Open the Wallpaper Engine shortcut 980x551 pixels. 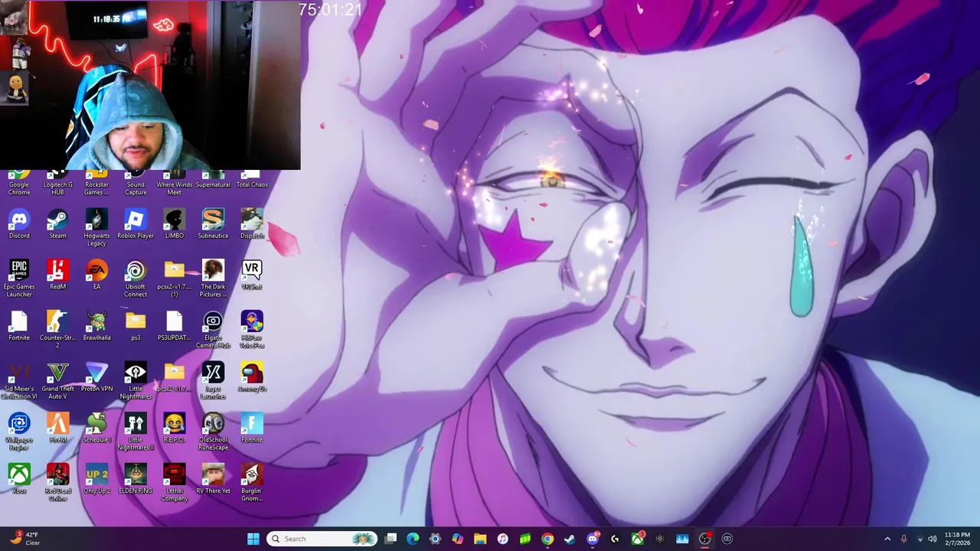(x=19, y=432)
